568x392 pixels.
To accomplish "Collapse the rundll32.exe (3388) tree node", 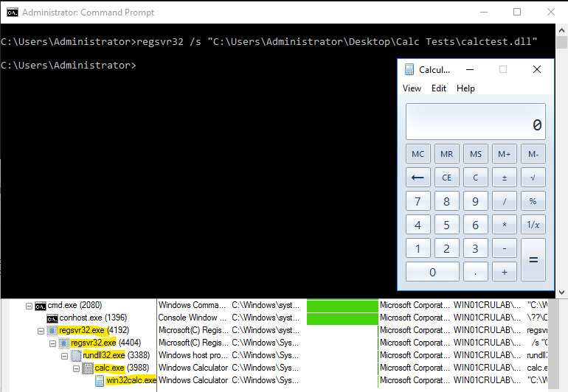I will point(65,356).
